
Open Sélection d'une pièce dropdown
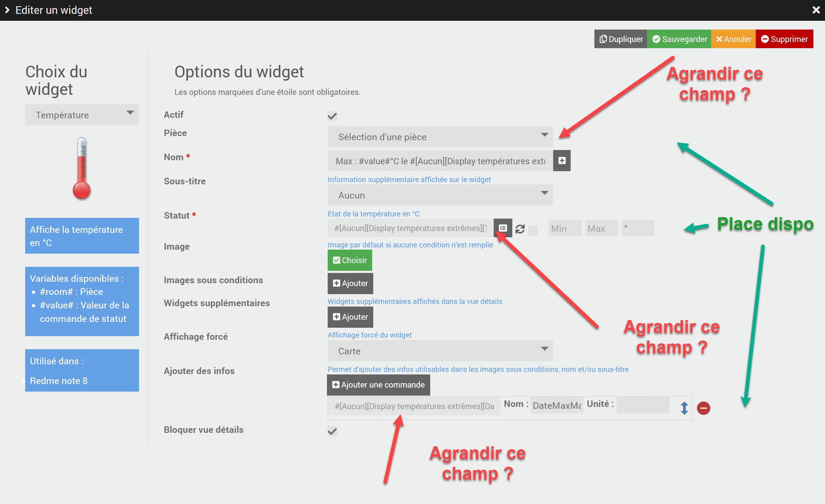440,136
